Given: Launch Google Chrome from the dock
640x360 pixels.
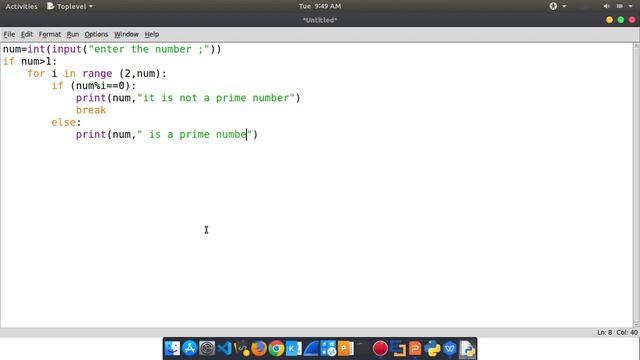Looking at the screenshot, I should (x=276, y=349).
